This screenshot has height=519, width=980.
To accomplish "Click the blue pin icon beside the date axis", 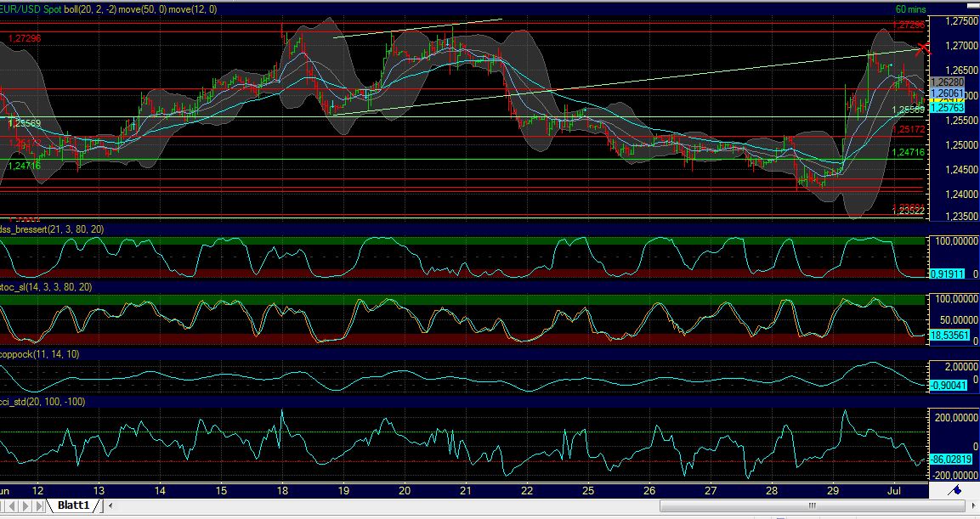I will [x=955, y=490].
